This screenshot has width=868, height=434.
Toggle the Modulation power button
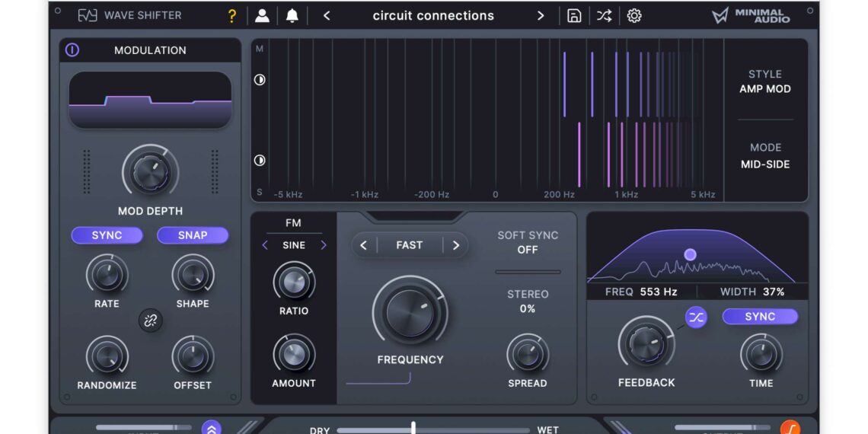point(72,50)
